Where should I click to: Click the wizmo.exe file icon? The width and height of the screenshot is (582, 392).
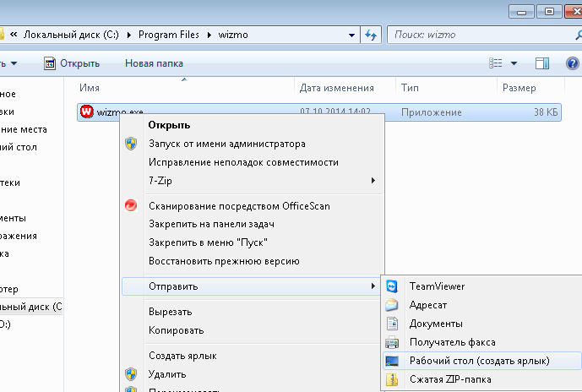[86, 112]
